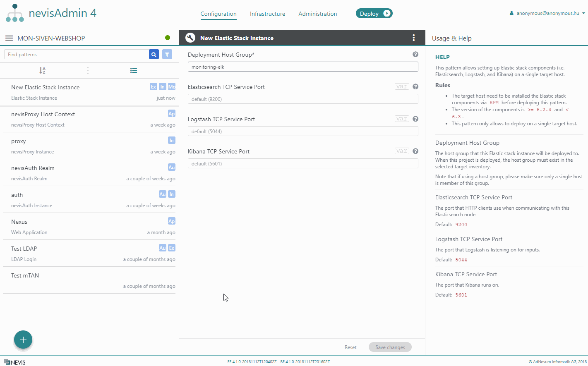Click the default value 5601 in help

point(461,295)
